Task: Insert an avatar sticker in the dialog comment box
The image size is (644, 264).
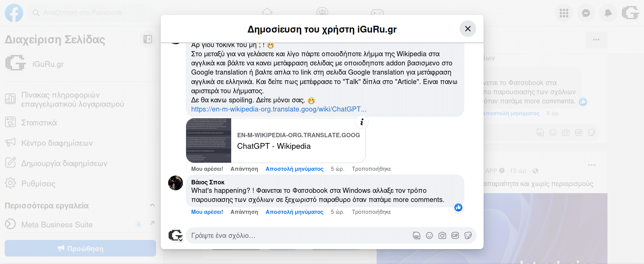Action: pyautogui.click(x=417, y=236)
